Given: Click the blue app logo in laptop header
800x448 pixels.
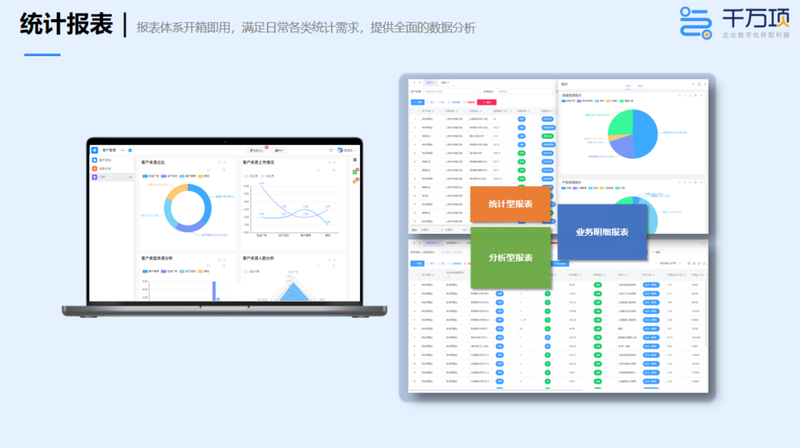Looking at the screenshot, I should point(95,149).
